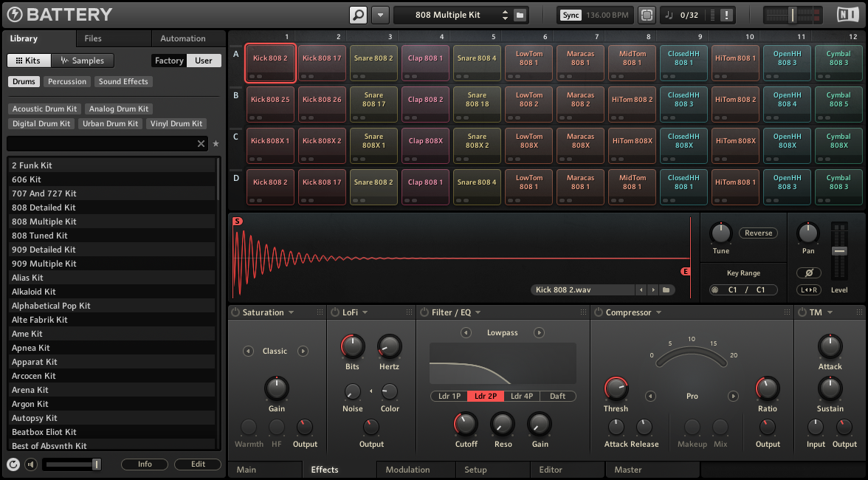Click the phase invert icon
Viewport: 868px width, 480px height.
tap(809, 272)
